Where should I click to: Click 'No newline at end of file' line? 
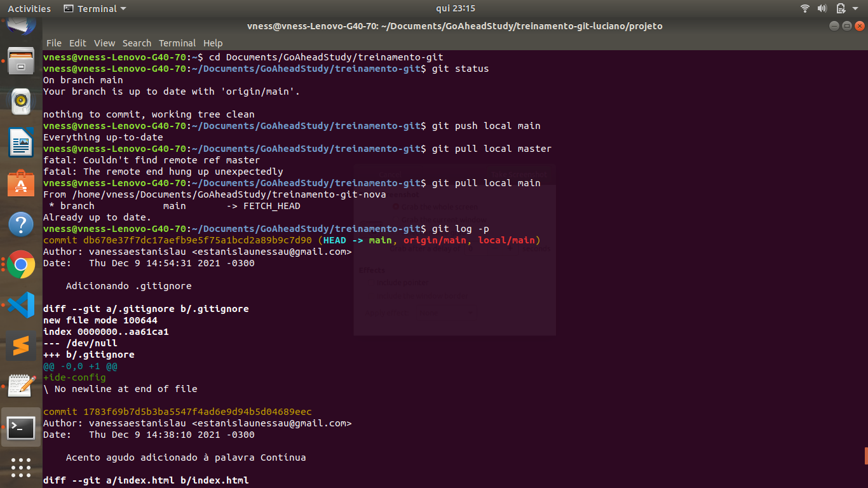coord(120,389)
